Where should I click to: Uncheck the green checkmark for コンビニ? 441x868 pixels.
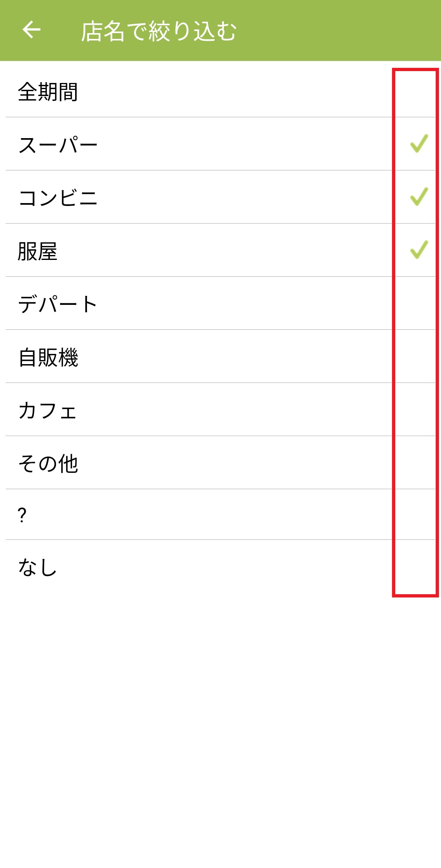pyautogui.click(x=419, y=197)
